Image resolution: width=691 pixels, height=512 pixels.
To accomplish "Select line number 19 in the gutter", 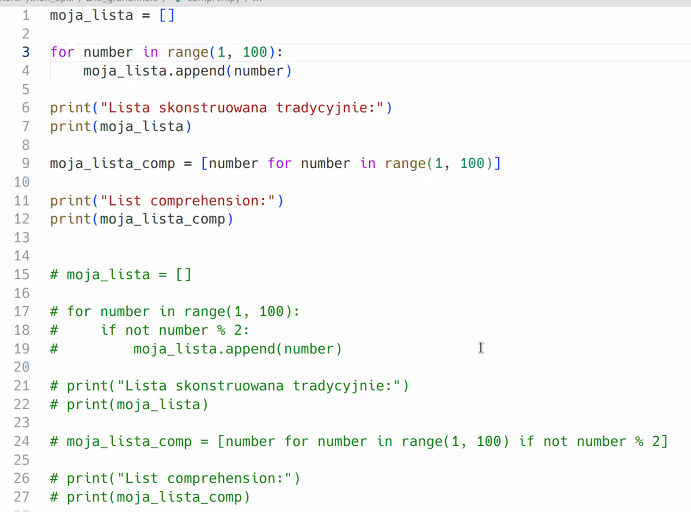I will (22, 349).
